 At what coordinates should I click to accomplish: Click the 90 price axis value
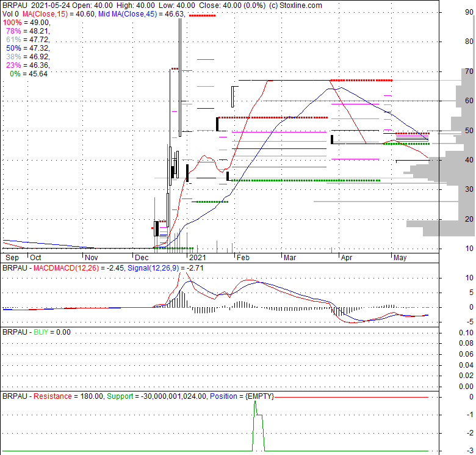(469, 12)
